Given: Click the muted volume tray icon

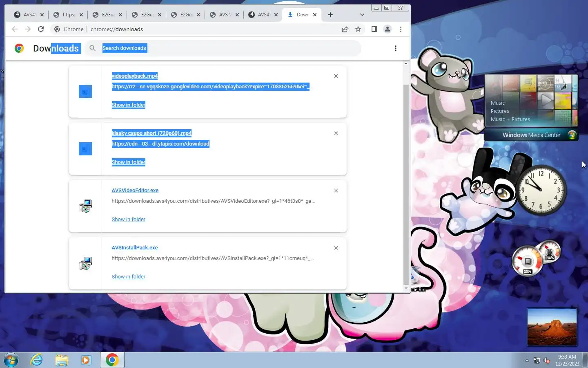Looking at the screenshot, I should pos(547,360).
